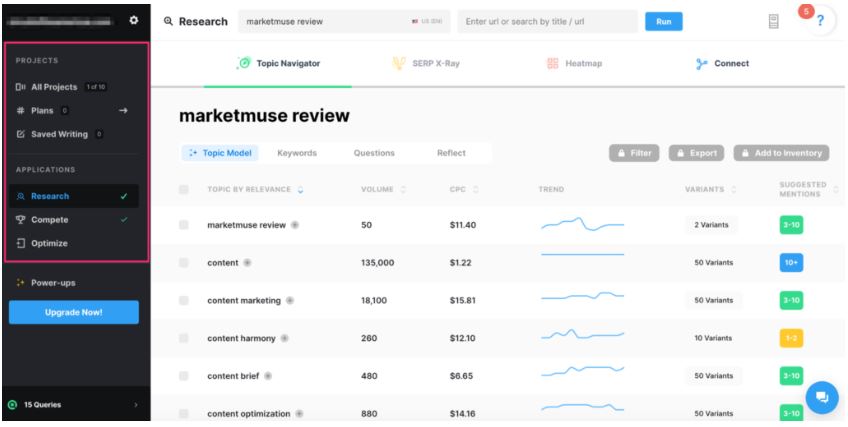Click the 15 Queries green circle icon
The height and width of the screenshot is (427, 848).
coord(13,405)
